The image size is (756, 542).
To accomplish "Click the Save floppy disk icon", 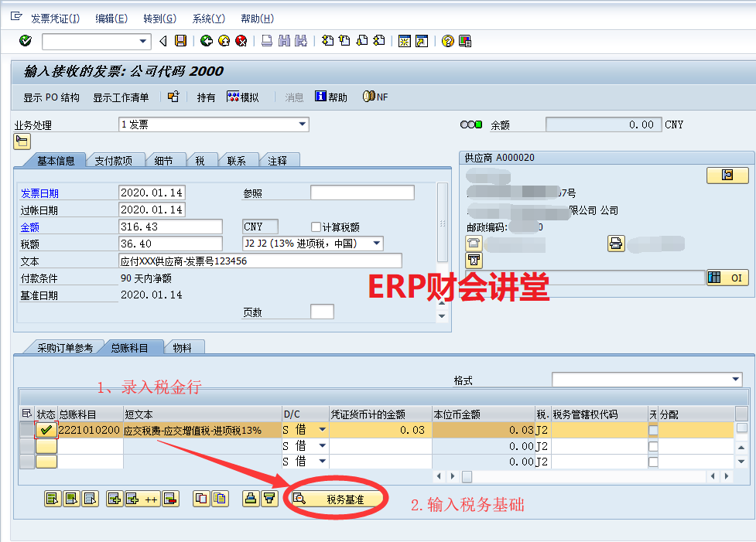I will point(180,41).
